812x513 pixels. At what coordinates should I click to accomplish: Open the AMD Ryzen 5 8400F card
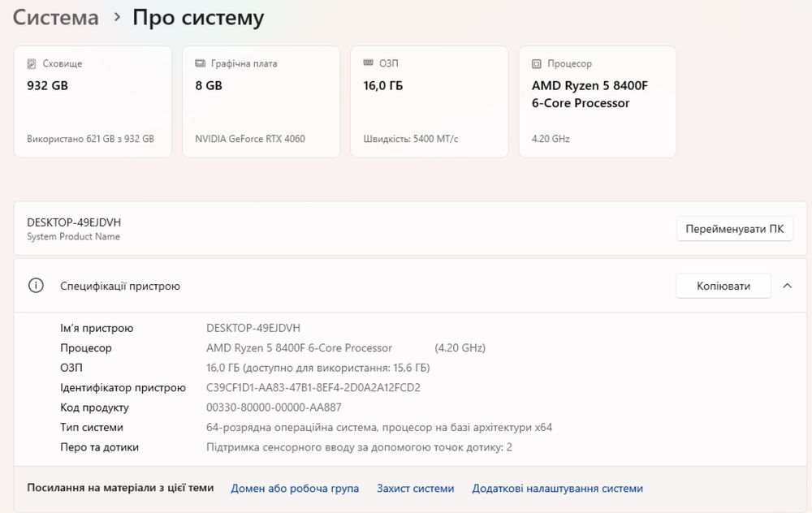[597, 101]
